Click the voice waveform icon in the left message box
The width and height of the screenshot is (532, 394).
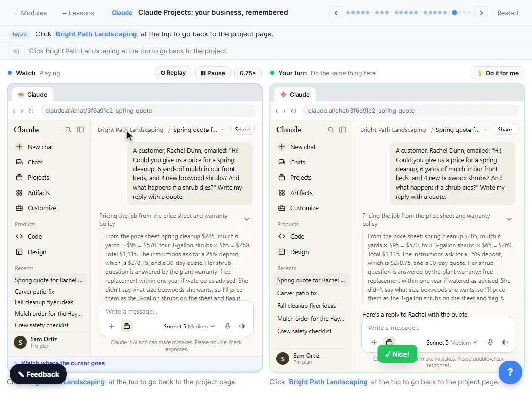tap(242, 326)
